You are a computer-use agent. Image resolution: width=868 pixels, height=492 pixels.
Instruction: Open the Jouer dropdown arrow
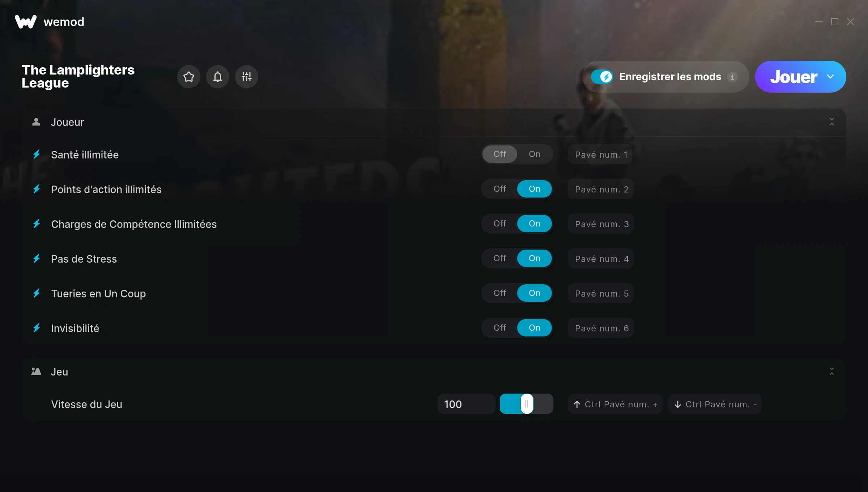[x=830, y=77]
